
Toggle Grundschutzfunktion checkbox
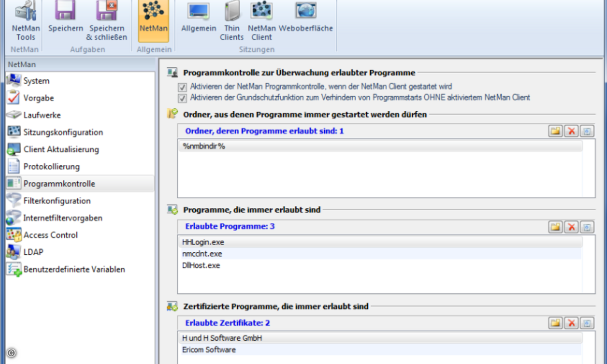pos(183,98)
